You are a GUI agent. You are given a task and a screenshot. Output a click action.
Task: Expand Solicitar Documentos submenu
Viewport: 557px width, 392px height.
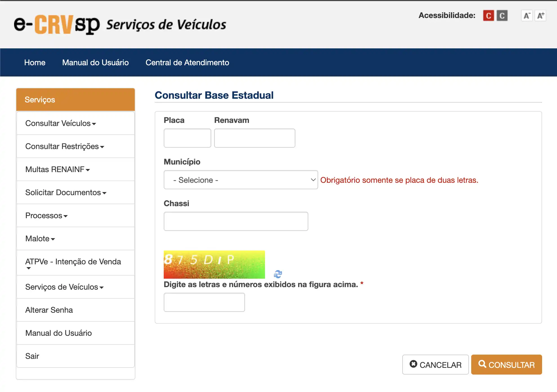pyautogui.click(x=66, y=193)
